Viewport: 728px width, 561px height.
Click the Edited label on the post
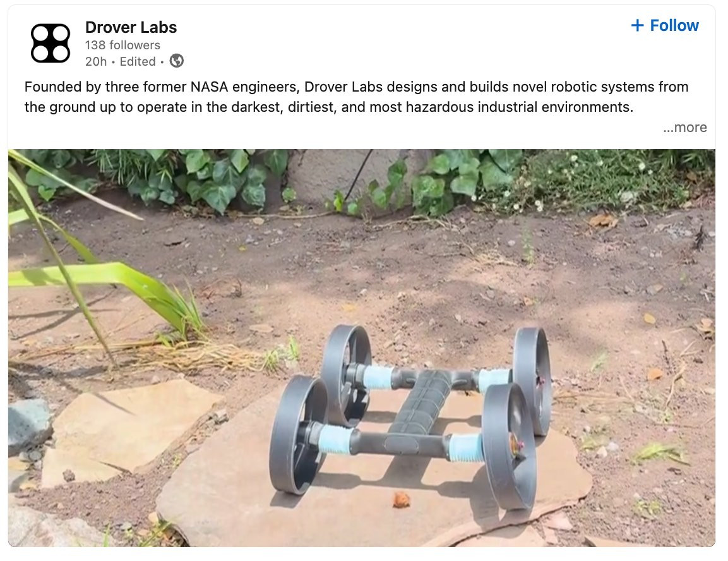point(138,61)
